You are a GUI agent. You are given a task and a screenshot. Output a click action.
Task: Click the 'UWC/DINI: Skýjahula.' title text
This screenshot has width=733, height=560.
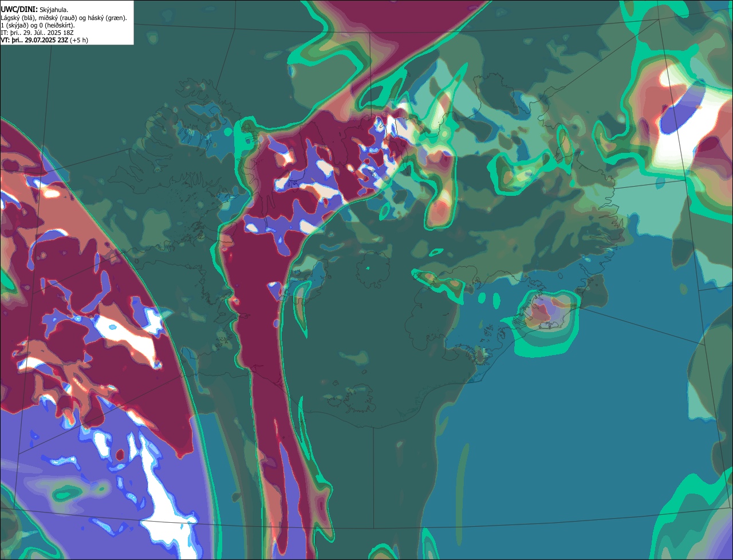[34, 10]
